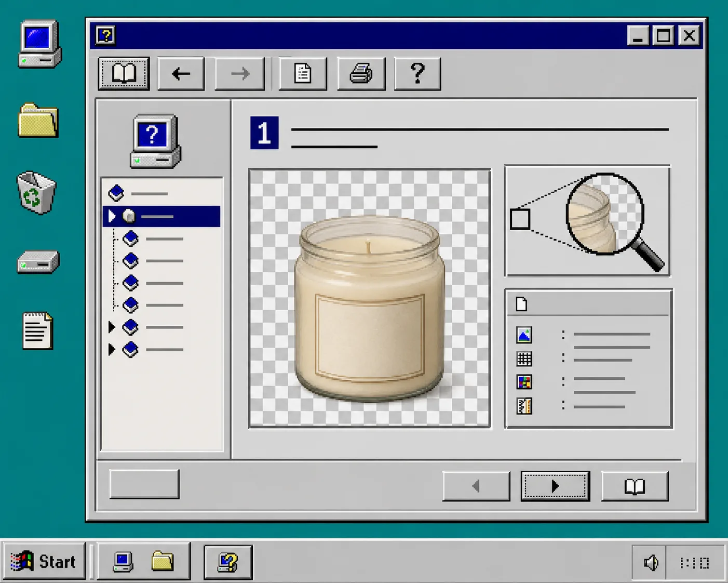728x583 pixels.
Task: Open the second child book under selected topic
Action: coord(130,260)
